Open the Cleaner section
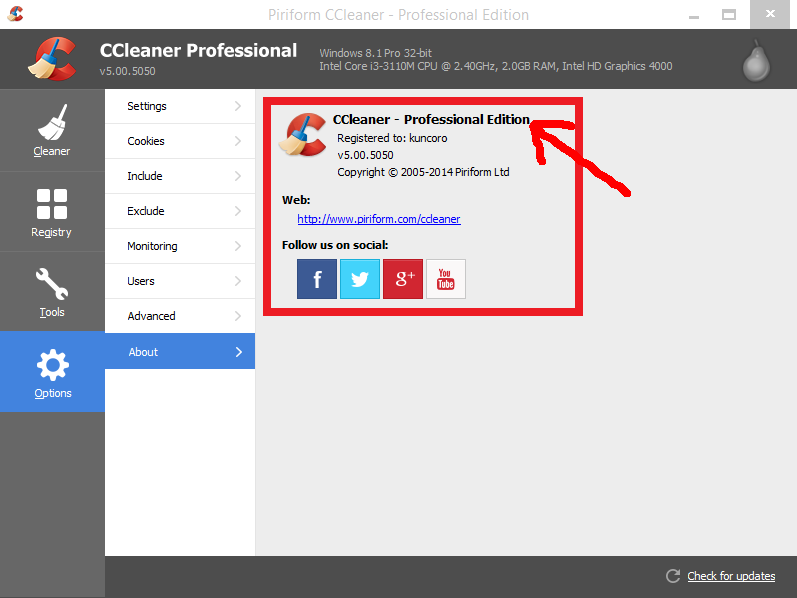Viewport: 797px width, 598px height. (52, 130)
